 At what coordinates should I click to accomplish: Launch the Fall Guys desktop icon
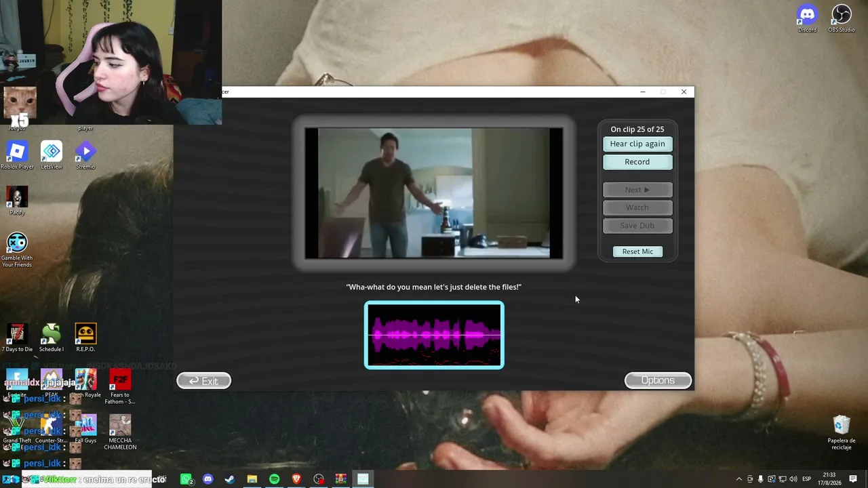85,429
